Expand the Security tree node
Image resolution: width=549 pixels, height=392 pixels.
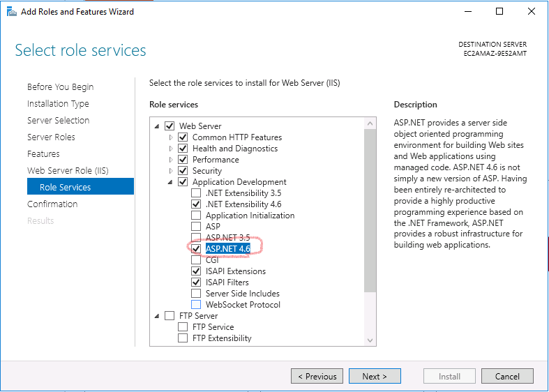[x=170, y=171]
